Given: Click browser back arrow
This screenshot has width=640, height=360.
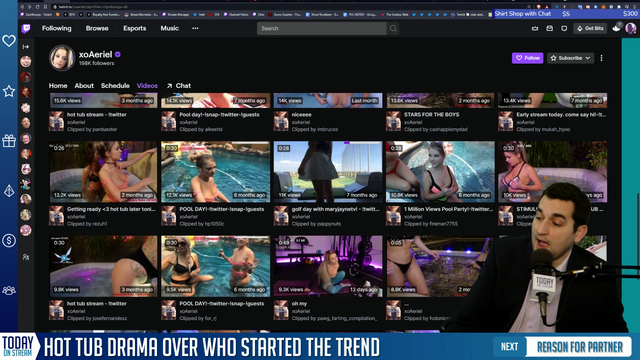Looking at the screenshot, I should click(x=22, y=7).
